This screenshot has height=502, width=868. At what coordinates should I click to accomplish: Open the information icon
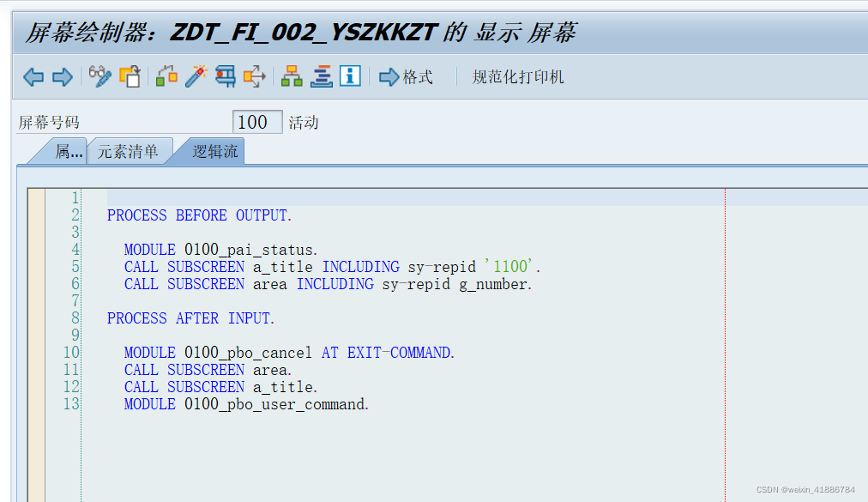pos(350,76)
